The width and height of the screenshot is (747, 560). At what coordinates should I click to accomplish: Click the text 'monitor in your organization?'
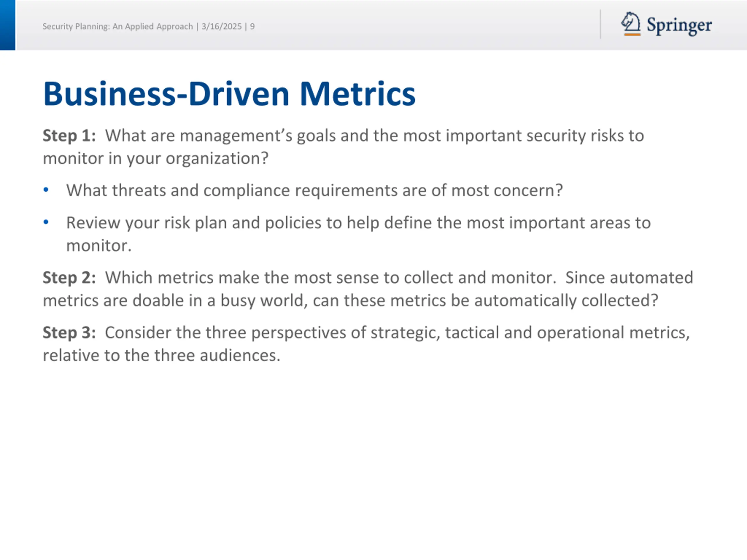[156, 158]
